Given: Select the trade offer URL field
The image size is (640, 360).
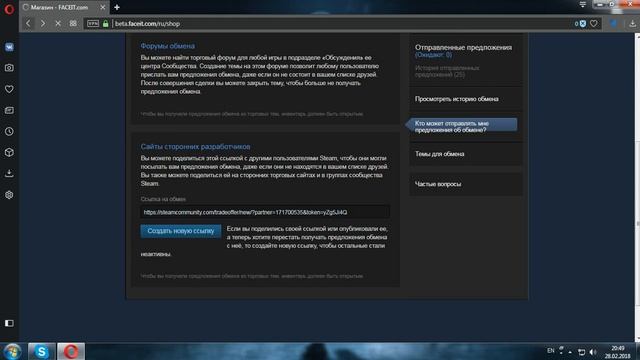Looking at the screenshot, I should coord(265,212).
